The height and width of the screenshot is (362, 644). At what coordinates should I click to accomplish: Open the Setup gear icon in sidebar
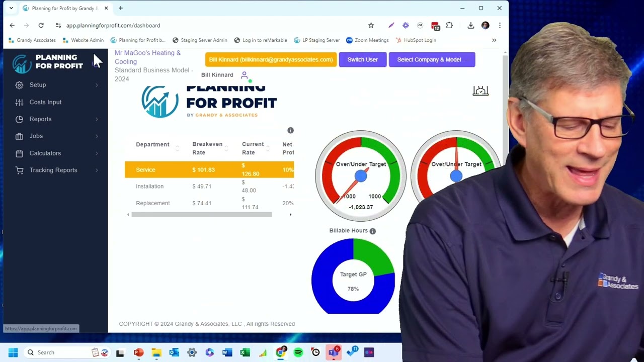coord(19,85)
